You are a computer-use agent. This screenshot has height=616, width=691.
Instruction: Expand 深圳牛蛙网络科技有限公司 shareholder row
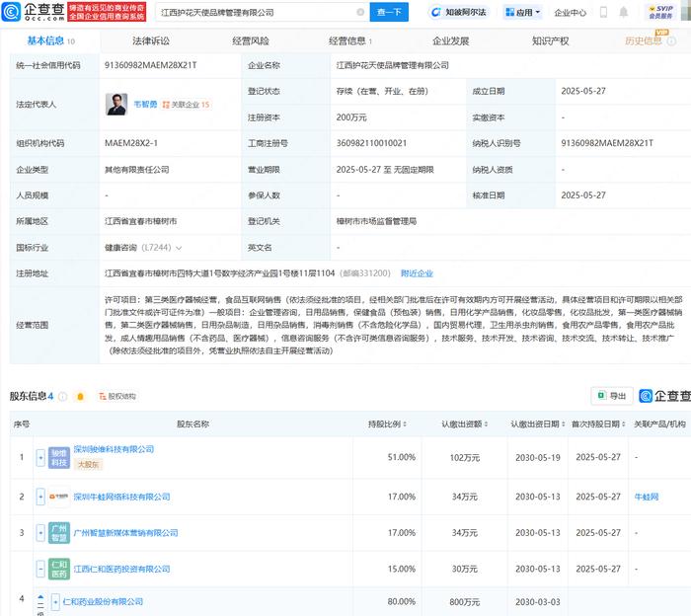click(x=40, y=497)
